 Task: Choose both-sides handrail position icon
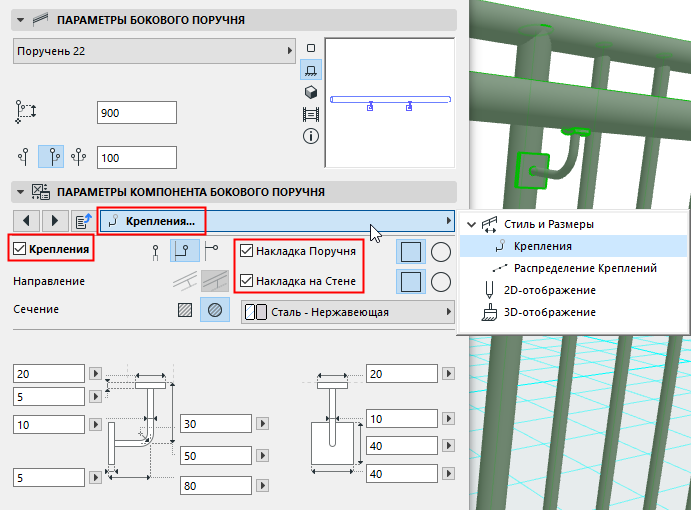(78, 157)
